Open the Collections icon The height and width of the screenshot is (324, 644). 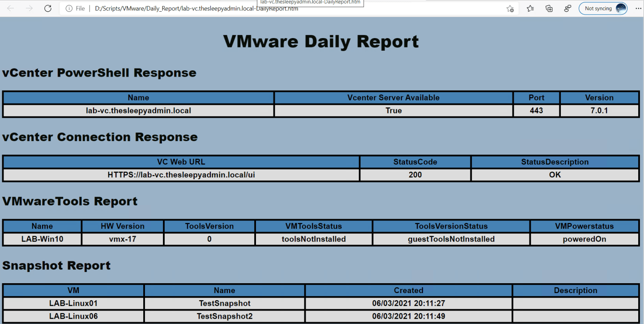point(549,9)
